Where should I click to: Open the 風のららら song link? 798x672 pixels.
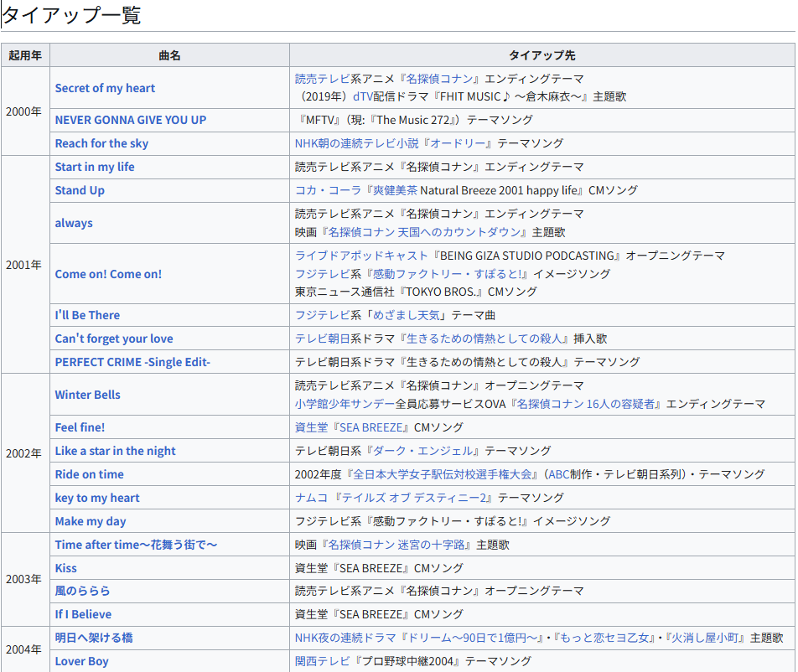tap(82, 591)
